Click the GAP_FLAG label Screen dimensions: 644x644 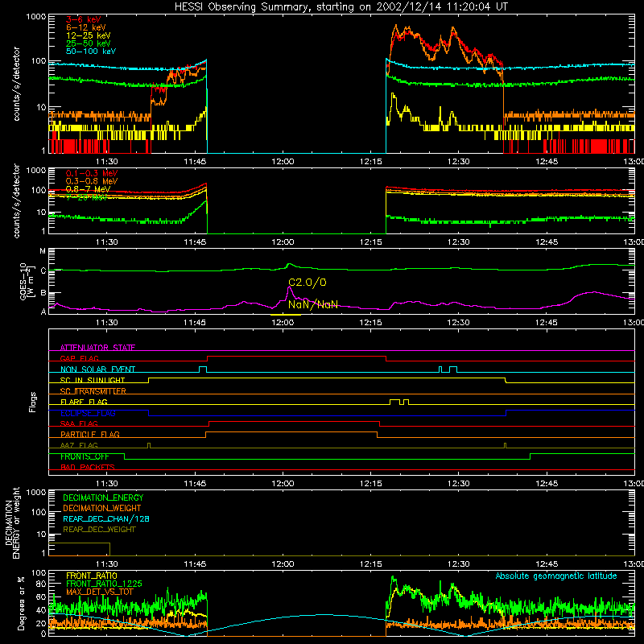79,358
